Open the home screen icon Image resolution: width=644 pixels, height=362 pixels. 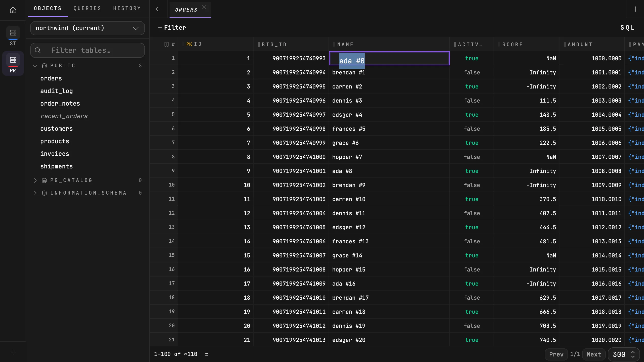(13, 10)
